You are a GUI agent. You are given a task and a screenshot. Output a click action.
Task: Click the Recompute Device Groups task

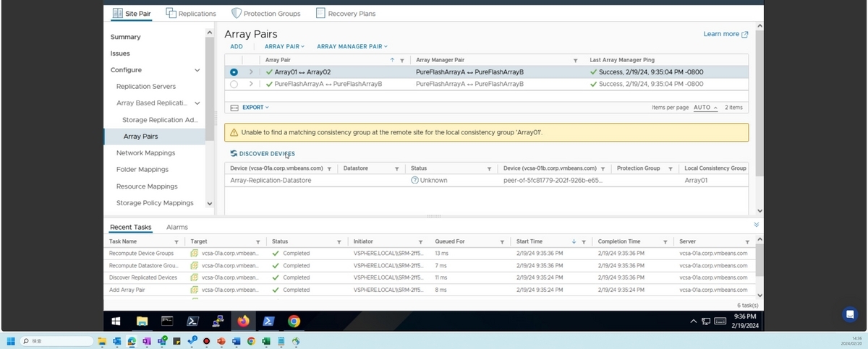[x=141, y=254]
